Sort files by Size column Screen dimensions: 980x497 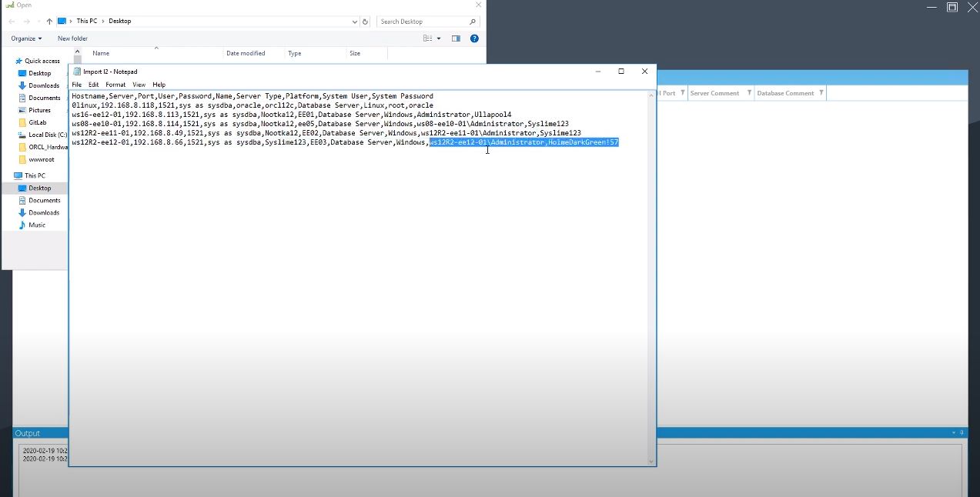[355, 53]
